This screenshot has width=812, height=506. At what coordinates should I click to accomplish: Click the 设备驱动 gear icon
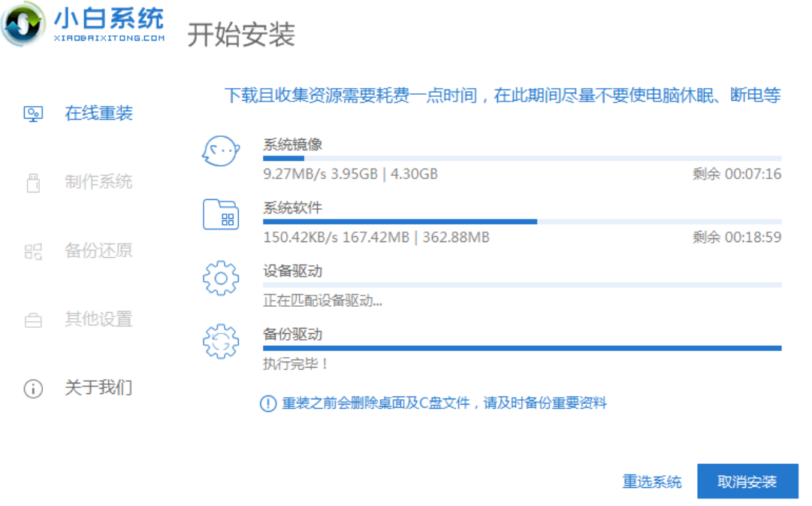(x=221, y=278)
